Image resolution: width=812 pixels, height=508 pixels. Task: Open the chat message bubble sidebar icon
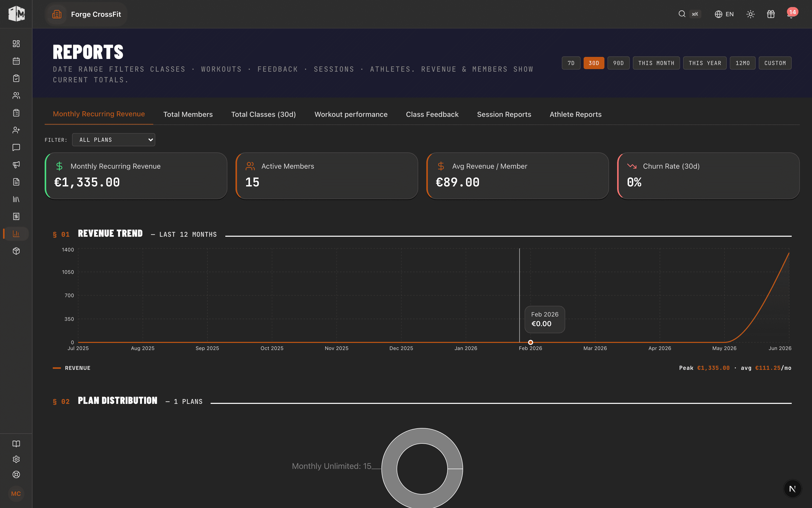(x=16, y=147)
